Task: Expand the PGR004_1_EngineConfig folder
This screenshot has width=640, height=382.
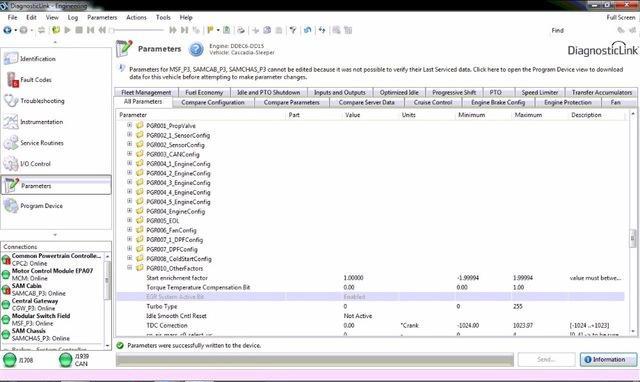Action: pyautogui.click(x=129, y=163)
